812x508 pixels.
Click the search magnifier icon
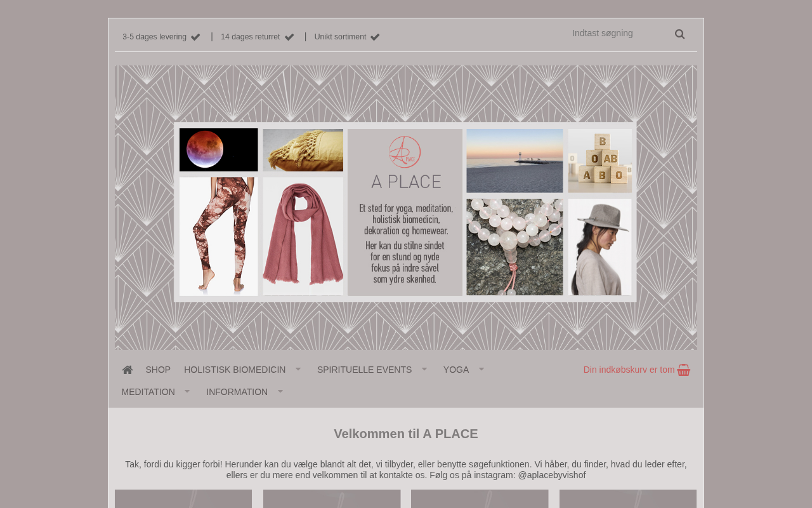[x=679, y=34]
